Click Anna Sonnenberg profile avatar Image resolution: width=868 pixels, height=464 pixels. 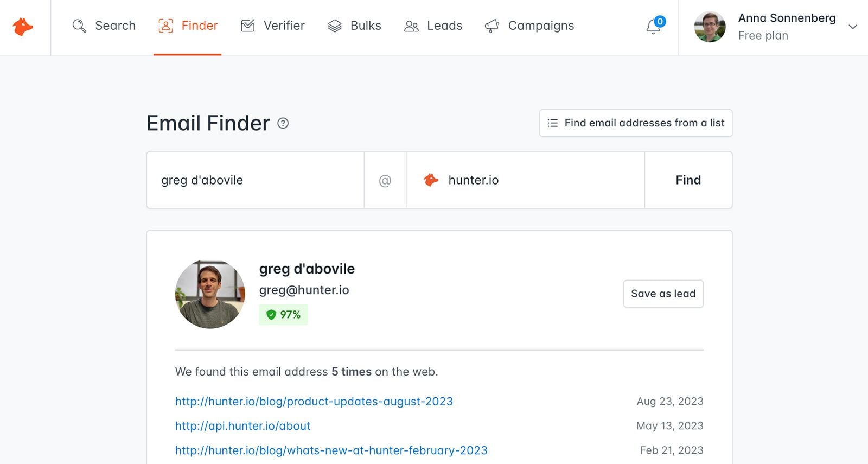(710, 27)
